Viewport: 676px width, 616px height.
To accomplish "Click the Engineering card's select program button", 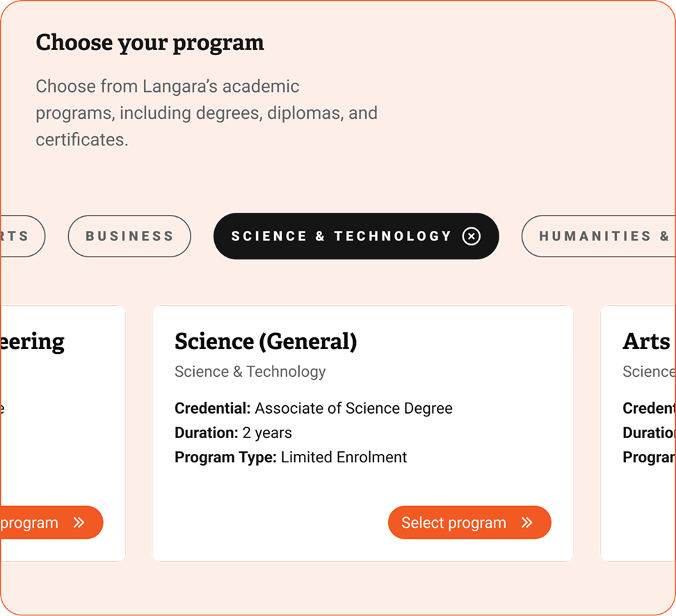I will (51, 522).
